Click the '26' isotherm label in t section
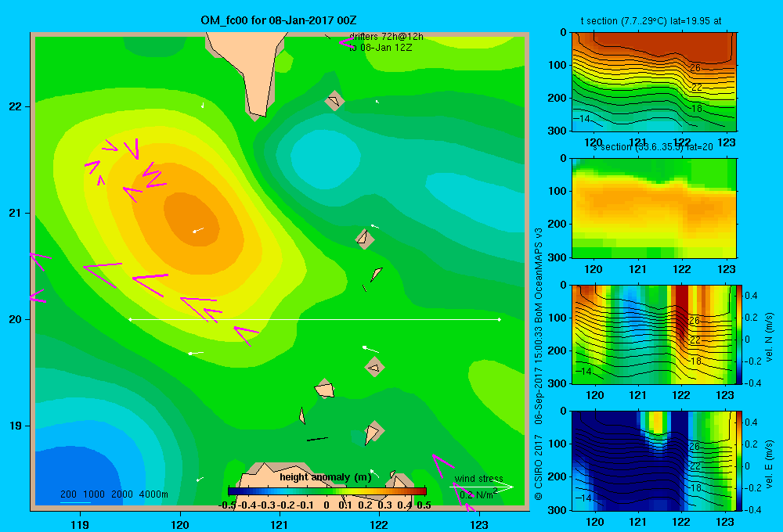 click(x=695, y=67)
